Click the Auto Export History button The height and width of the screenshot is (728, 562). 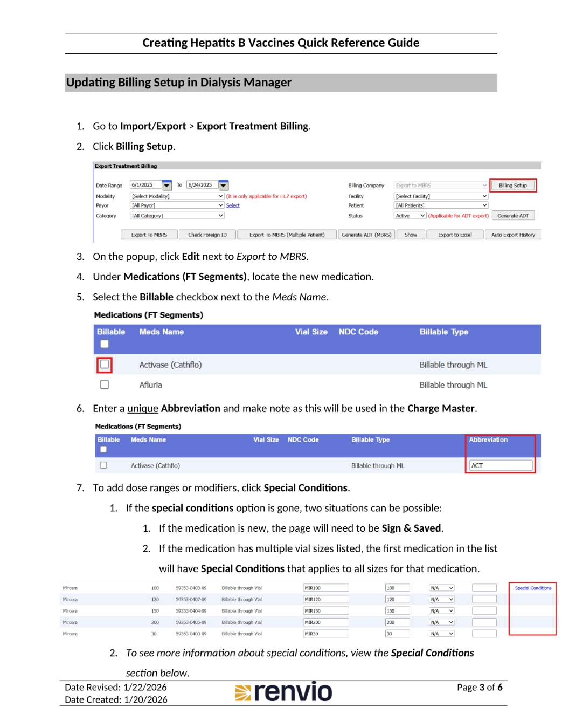click(513, 235)
